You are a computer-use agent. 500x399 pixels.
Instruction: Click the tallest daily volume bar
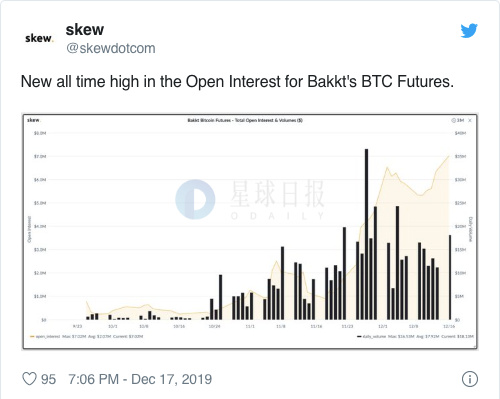(x=366, y=234)
